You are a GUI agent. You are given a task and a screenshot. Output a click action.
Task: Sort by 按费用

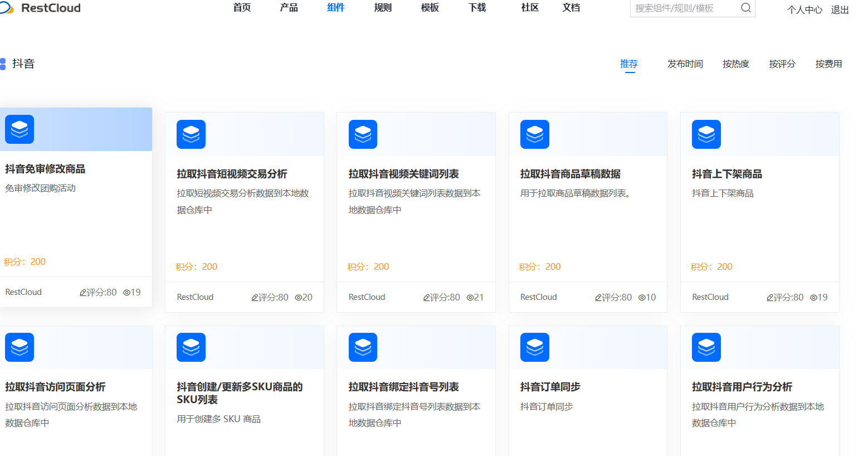pos(828,64)
